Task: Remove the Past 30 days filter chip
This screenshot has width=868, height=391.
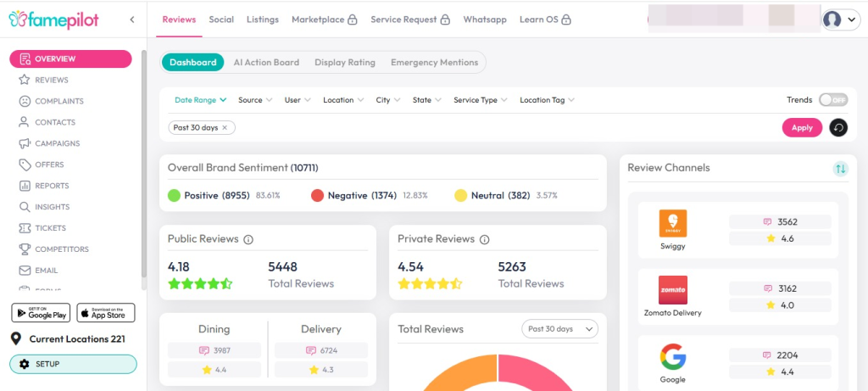Action: tap(224, 127)
